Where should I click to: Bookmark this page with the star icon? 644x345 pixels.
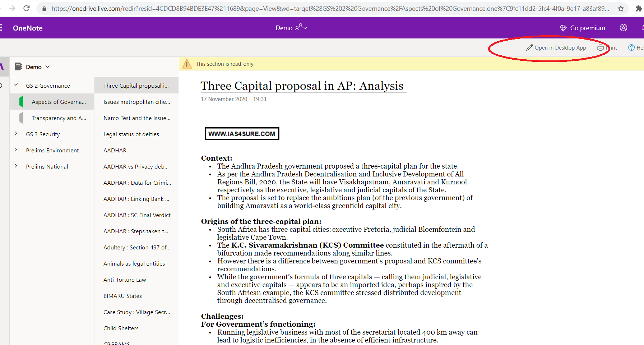point(621,9)
